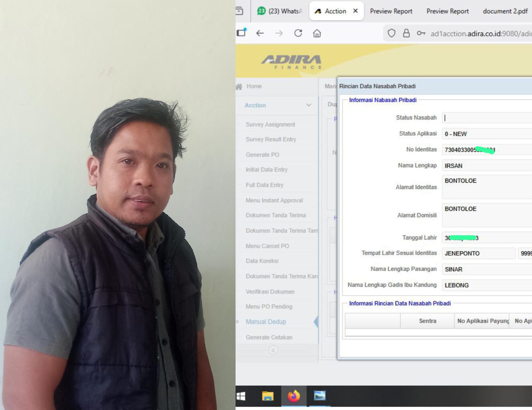Close the Acction browser tab
The width and height of the screenshot is (532, 410).
pyautogui.click(x=355, y=11)
